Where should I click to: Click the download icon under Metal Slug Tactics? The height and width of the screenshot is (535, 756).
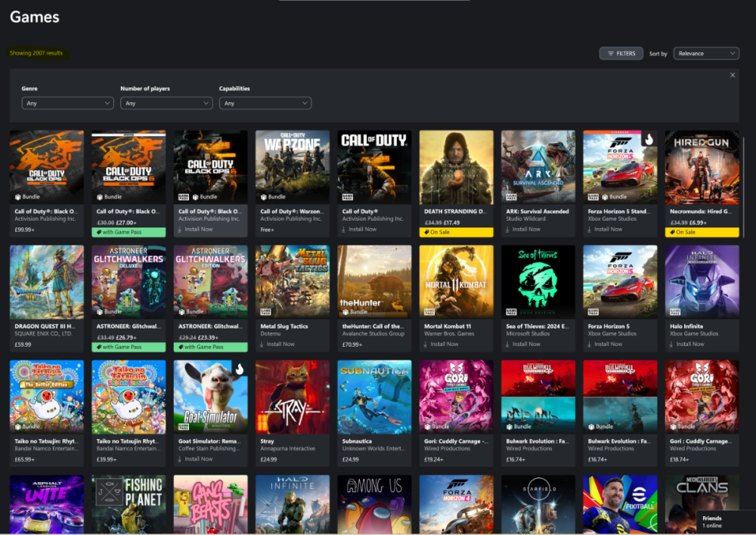(262, 344)
